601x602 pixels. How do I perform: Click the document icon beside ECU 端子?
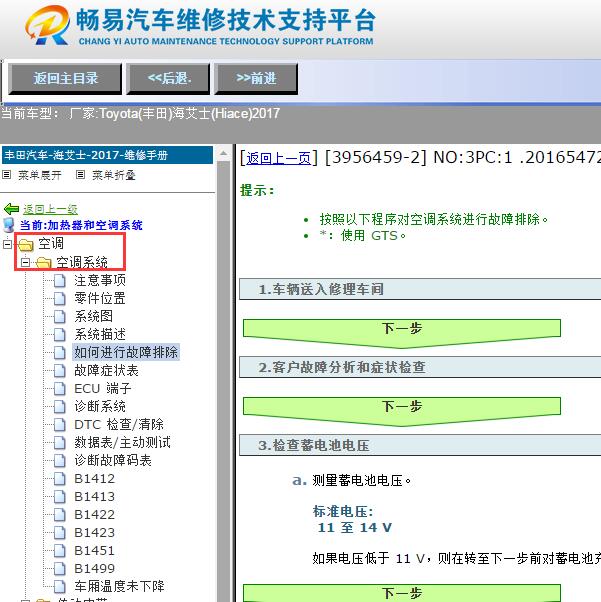tap(60, 389)
